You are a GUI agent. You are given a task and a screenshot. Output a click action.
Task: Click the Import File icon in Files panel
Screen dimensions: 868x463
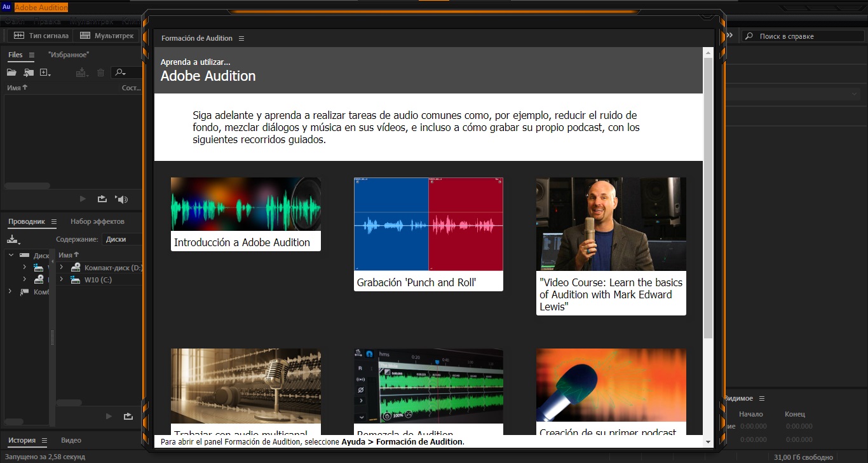tap(29, 73)
